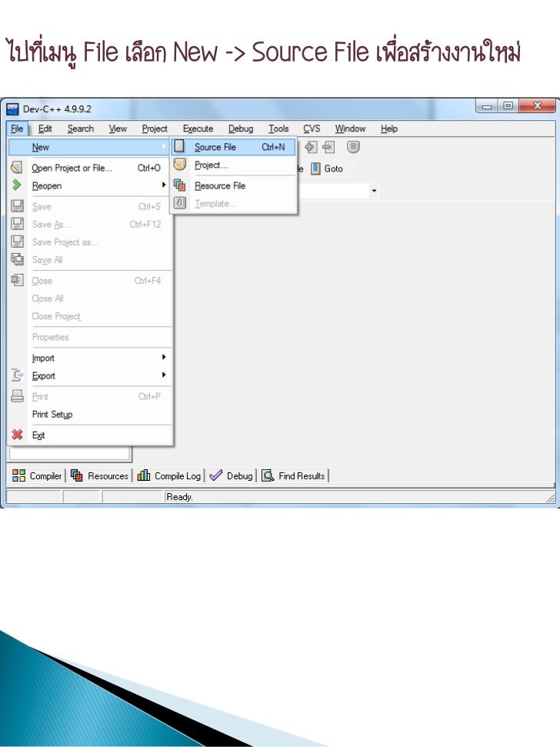Click the floppy icon beside Save Project as

[17, 241]
